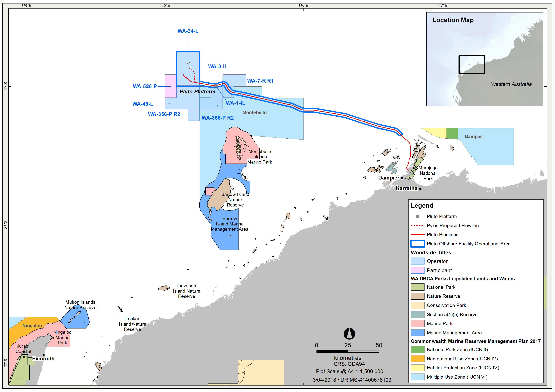This screenshot has width=555, height=392.
Task: Click the Thevenard Island Nature Reserve label
Action: [186, 291]
